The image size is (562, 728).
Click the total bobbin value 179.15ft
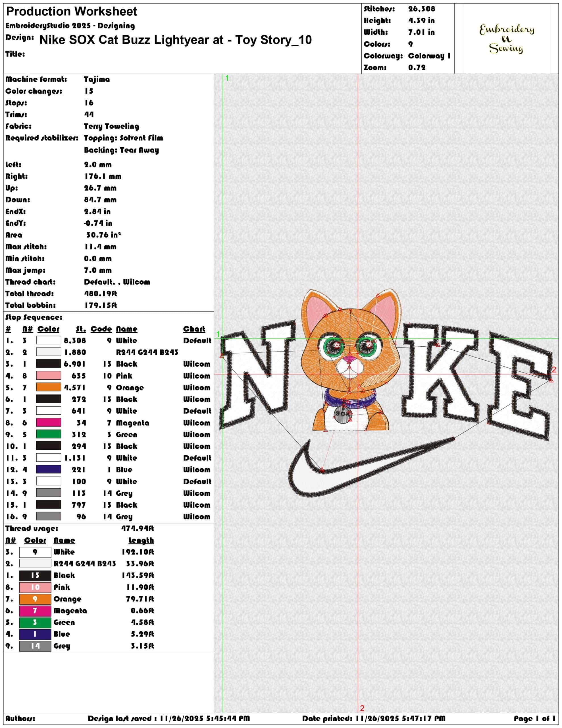click(101, 305)
